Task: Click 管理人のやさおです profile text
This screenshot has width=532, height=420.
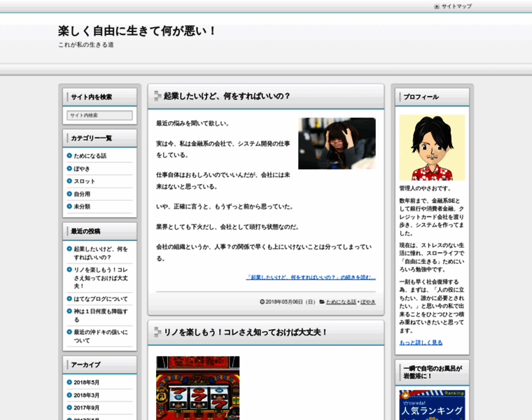Action: (x=425, y=188)
